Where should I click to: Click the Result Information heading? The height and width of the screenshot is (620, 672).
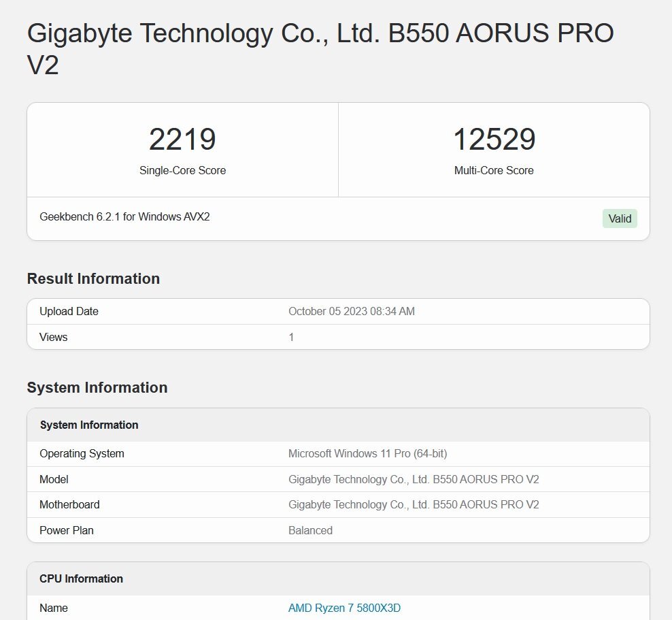tap(93, 278)
